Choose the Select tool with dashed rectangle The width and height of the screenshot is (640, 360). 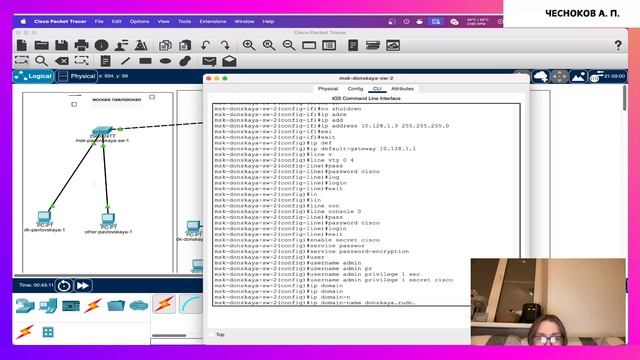tap(22, 61)
